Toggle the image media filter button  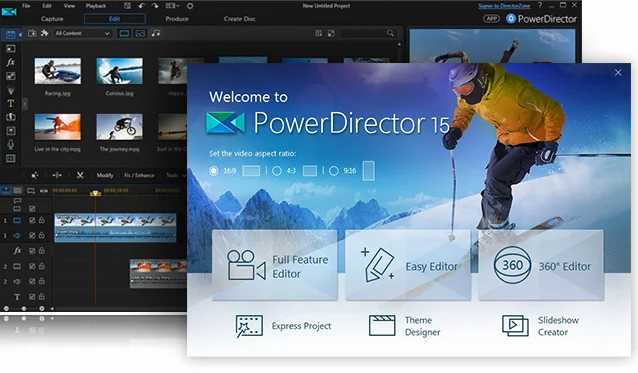click(x=140, y=33)
